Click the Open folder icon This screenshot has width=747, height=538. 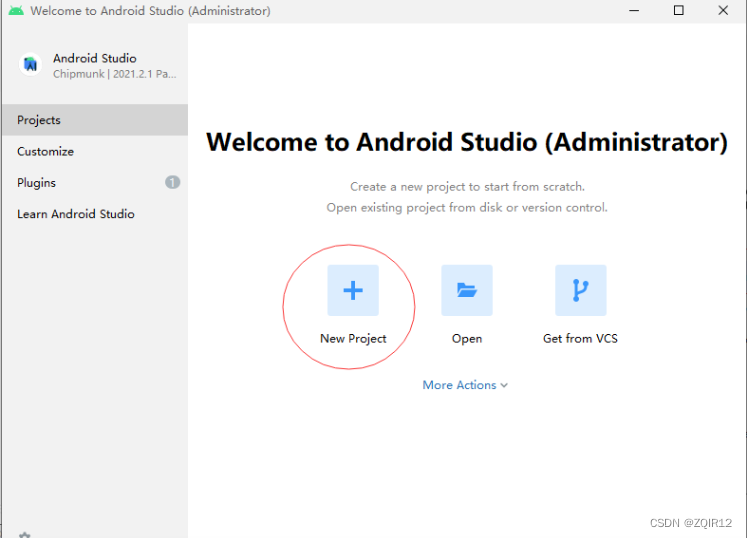click(467, 290)
